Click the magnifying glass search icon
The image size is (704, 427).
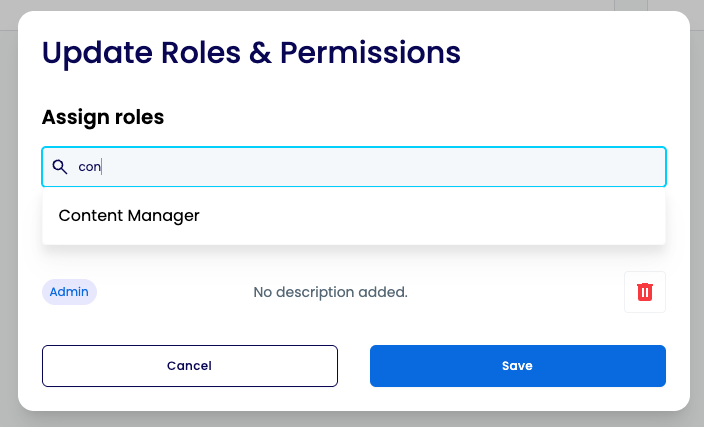[x=59, y=167]
